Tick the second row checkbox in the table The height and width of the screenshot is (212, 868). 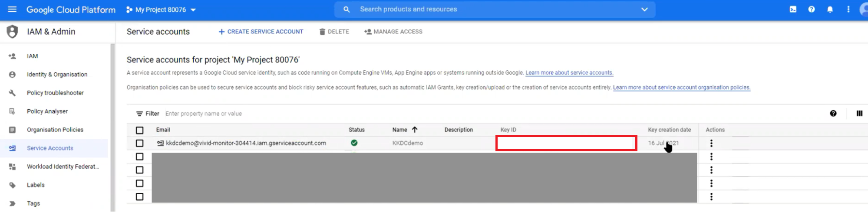(x=139, y=157)
